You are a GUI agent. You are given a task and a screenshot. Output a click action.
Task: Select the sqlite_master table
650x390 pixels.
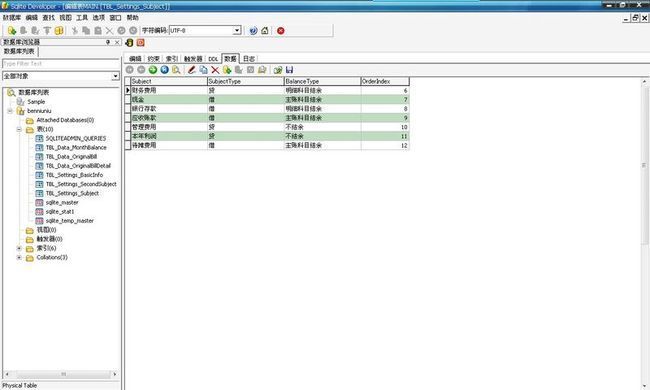[x=62, y=203]
